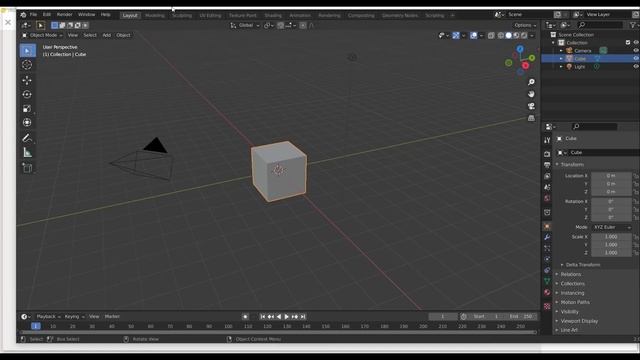Toggle visibility eye of Collection
The width and height of the screenshot is (640, 360).
coord(636,42)
